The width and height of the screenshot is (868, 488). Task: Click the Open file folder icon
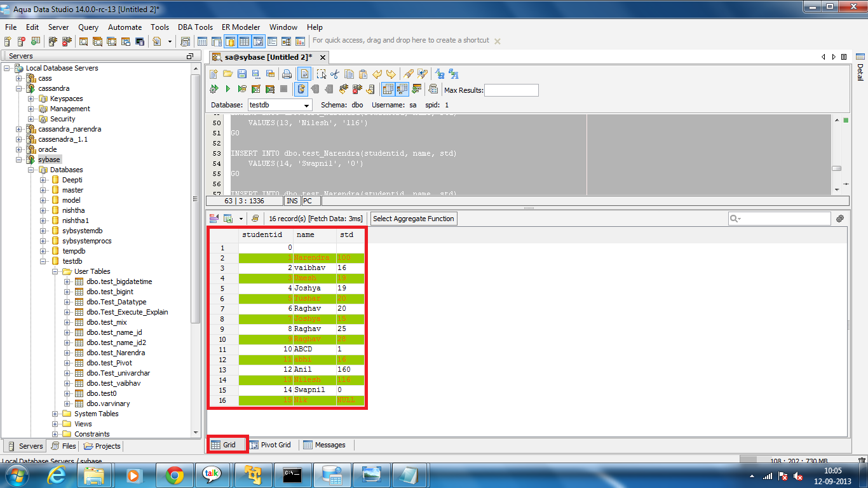[x=228, y=74]
